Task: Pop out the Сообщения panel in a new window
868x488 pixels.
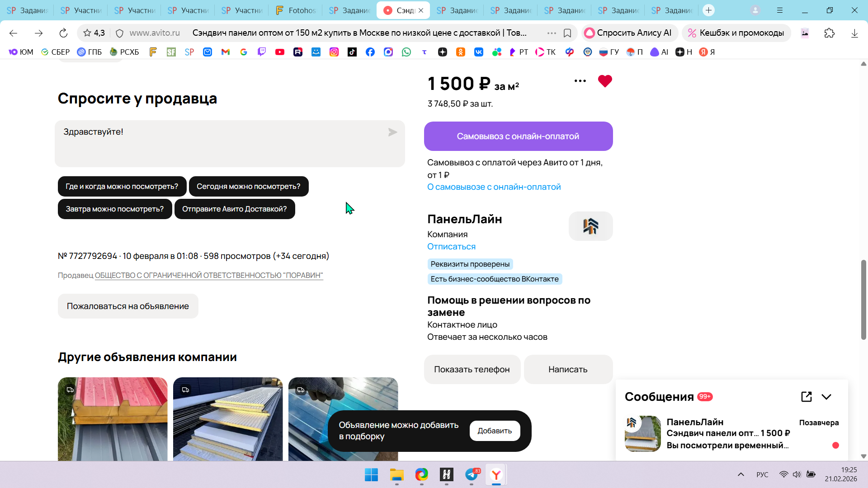Action: tap(806, 397)
